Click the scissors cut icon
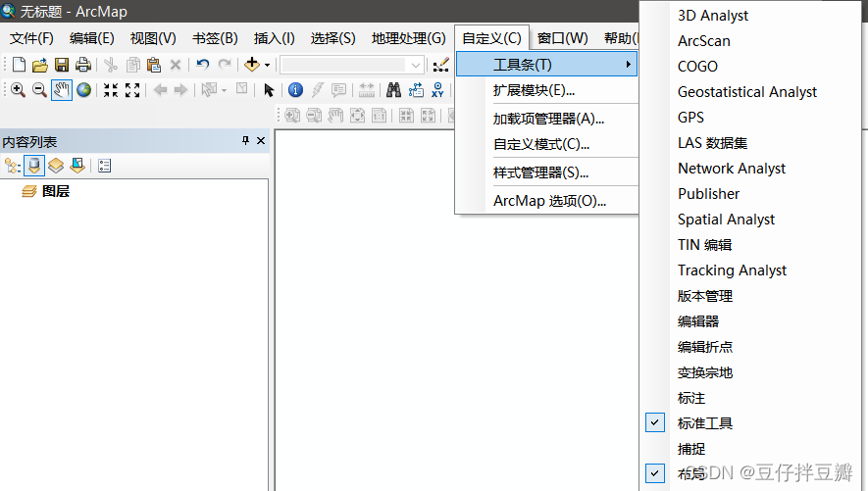 [x=111, y=66]
